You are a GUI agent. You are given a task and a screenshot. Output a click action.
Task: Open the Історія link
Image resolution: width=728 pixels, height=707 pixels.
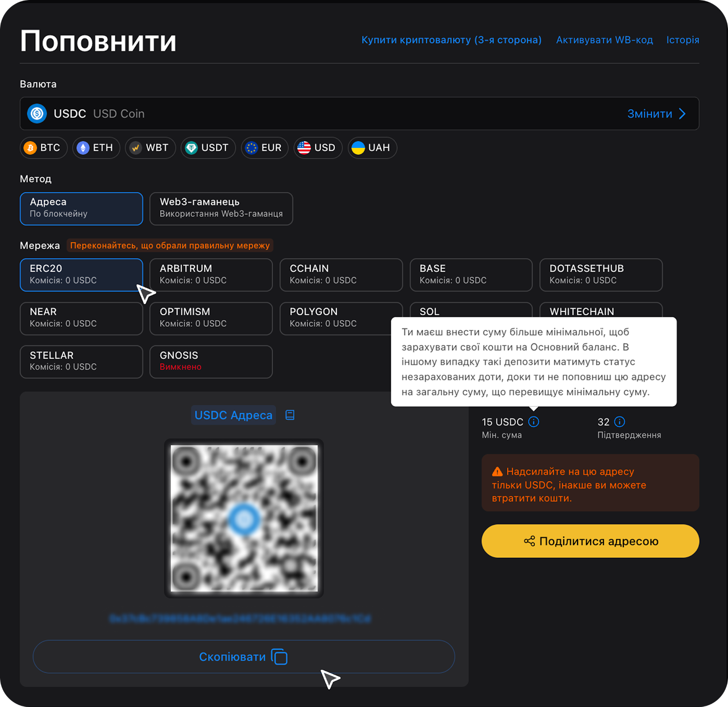682,40
